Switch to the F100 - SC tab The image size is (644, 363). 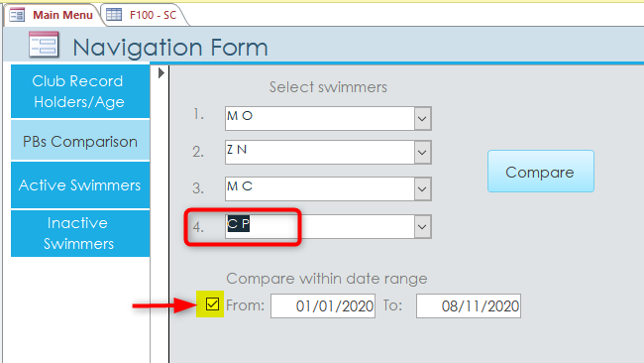tap(145, 15)
